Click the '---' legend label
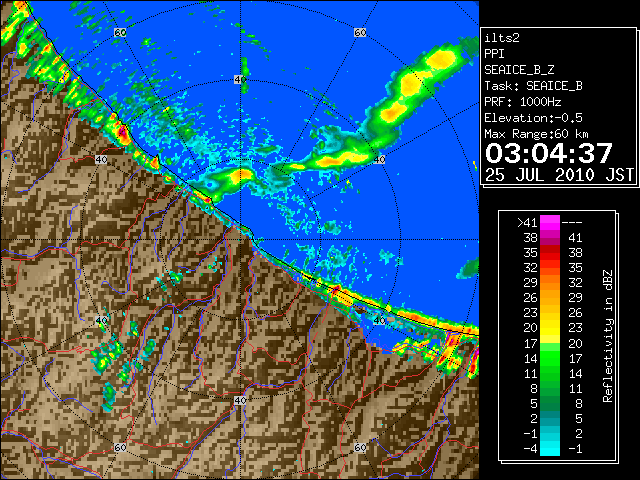Screen dimensions: 640x480 click(x=572, y=223)
